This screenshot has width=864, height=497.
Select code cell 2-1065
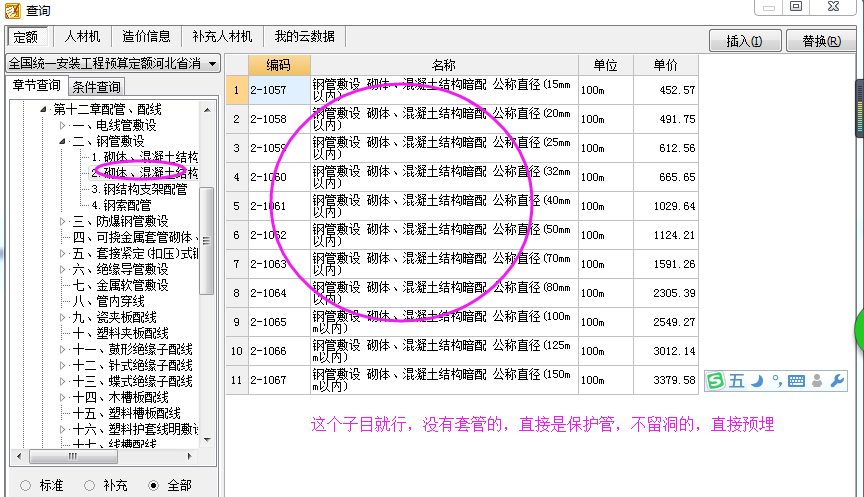[x=279, y=322]
